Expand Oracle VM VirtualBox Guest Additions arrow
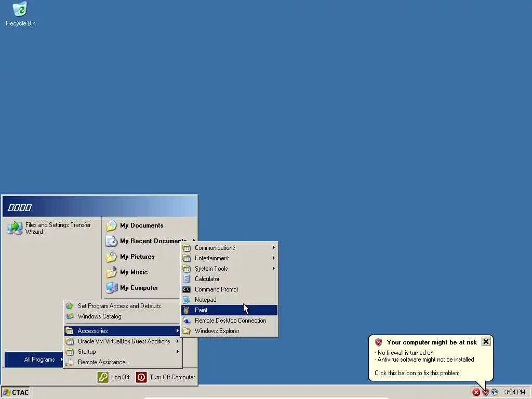The image size is (532, 399). tap(177, 341)
